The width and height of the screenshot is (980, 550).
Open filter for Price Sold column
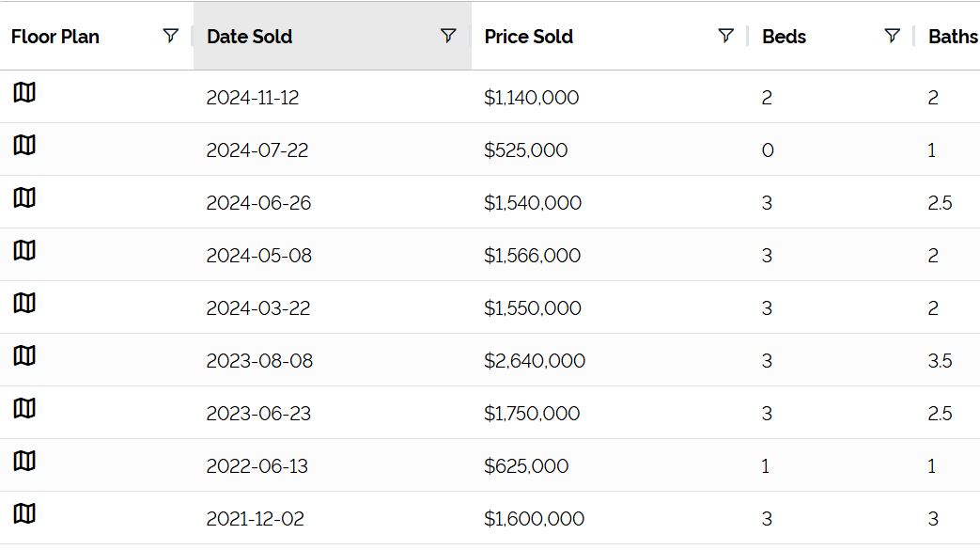(725, 36)
